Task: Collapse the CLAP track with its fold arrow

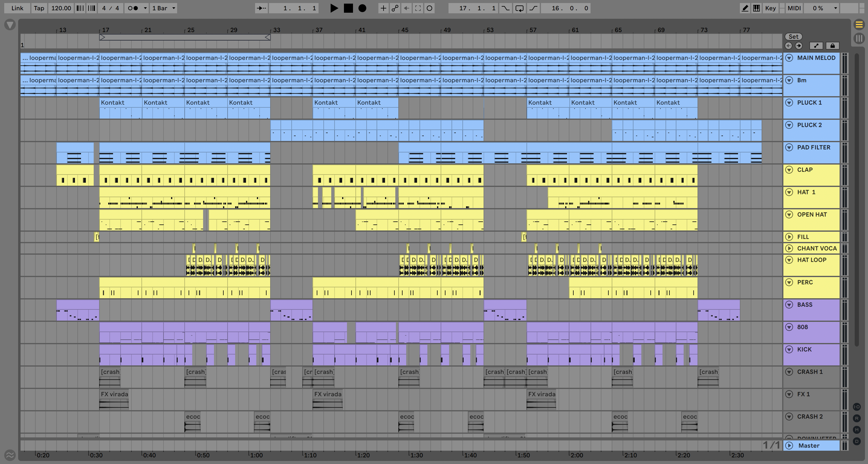Action: click(x=789, y=170)
